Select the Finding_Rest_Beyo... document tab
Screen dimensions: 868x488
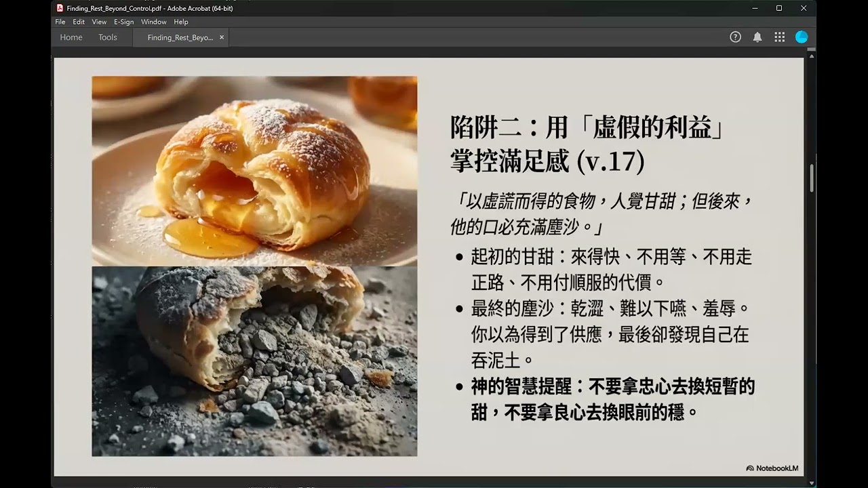180,37
